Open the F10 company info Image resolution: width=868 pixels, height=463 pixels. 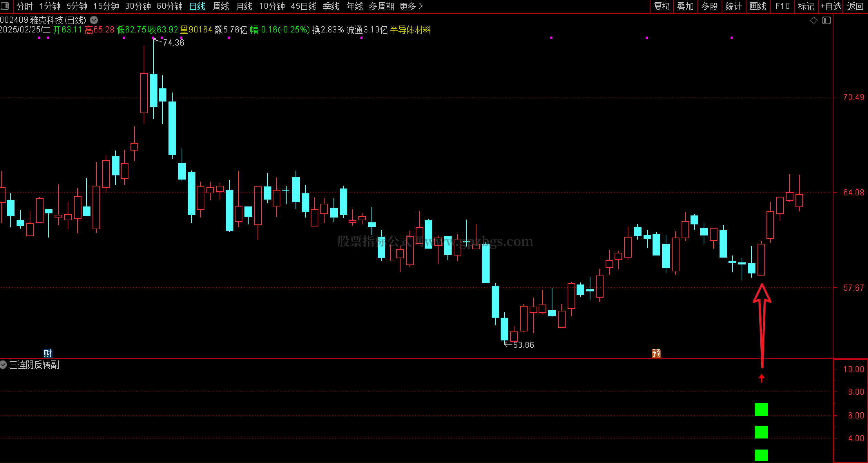(x=782, y=6)
